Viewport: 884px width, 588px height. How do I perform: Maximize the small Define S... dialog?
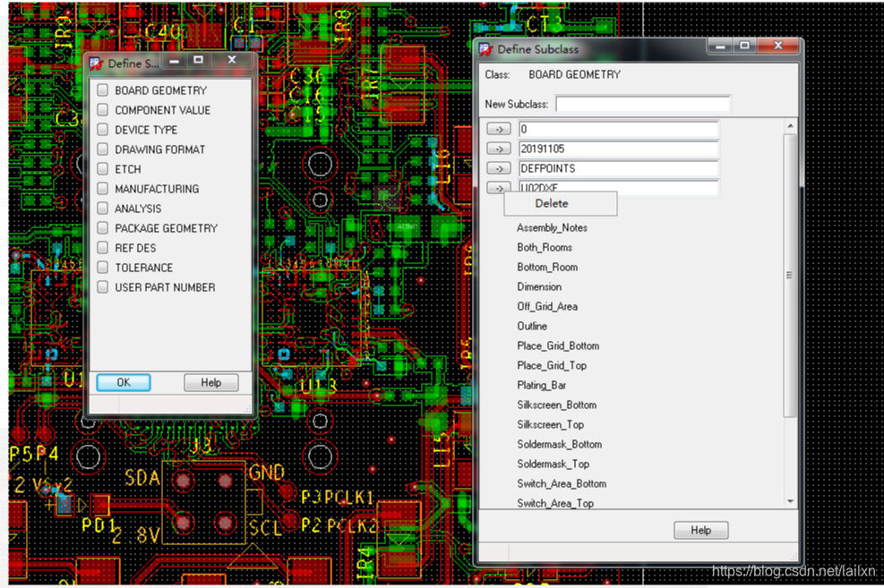click(199, 61)
